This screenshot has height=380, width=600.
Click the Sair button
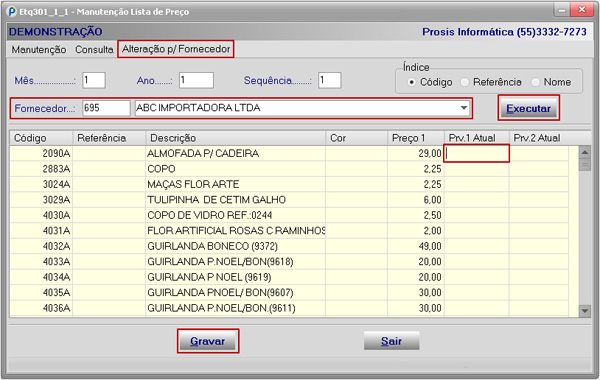click(x=391, y=341)
